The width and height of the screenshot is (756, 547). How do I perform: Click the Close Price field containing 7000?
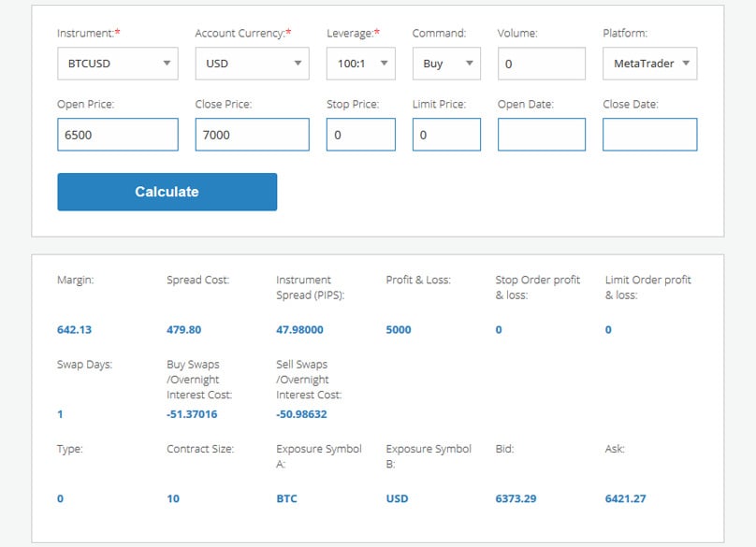click(x=253, y=135)
